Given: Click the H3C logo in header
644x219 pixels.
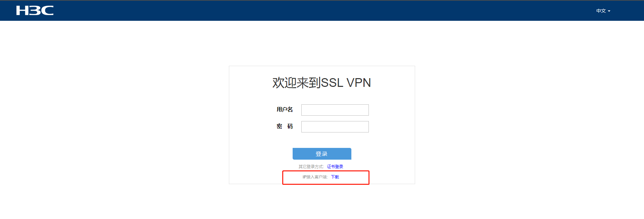Looking at the screenshot, I should 35,10.
